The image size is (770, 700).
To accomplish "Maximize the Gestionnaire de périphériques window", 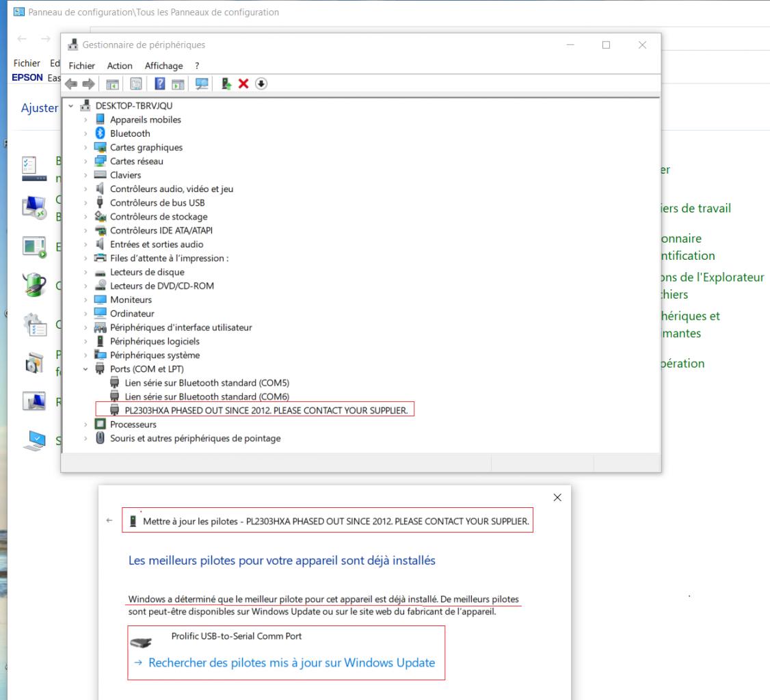I will [606, 44].
